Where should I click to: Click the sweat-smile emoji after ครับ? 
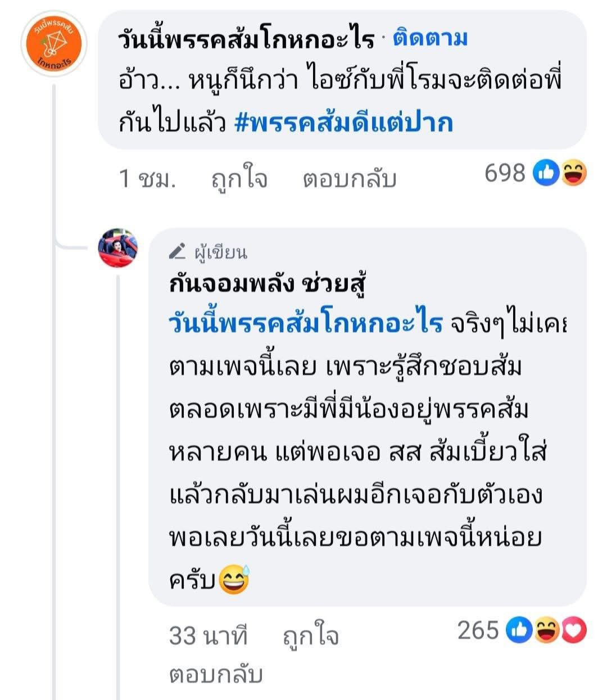pos(233,580)
